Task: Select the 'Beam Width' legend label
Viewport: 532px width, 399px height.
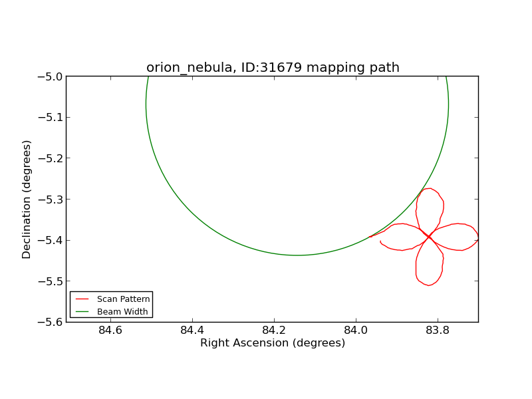Action: 122,311
